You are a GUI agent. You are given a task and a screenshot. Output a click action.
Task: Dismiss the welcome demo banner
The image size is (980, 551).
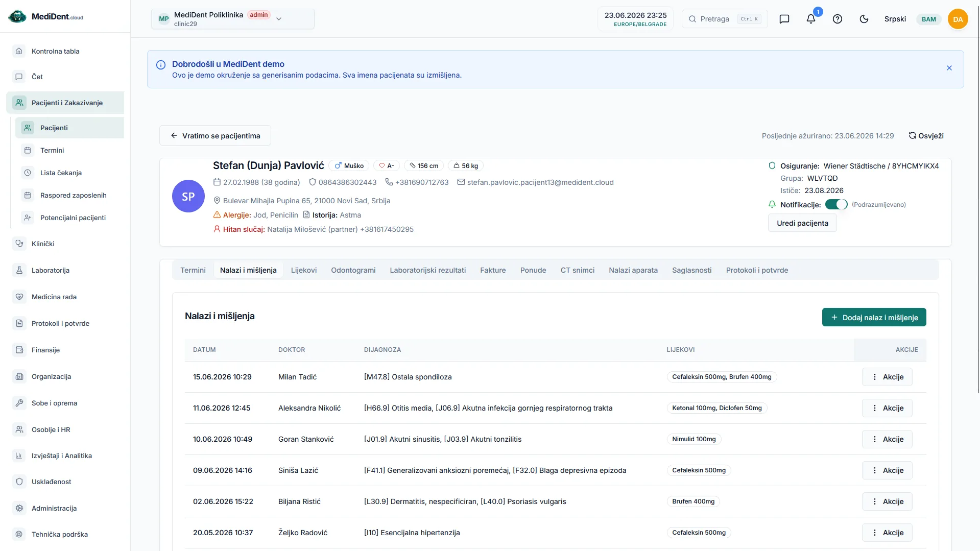(x=949, y=68)
